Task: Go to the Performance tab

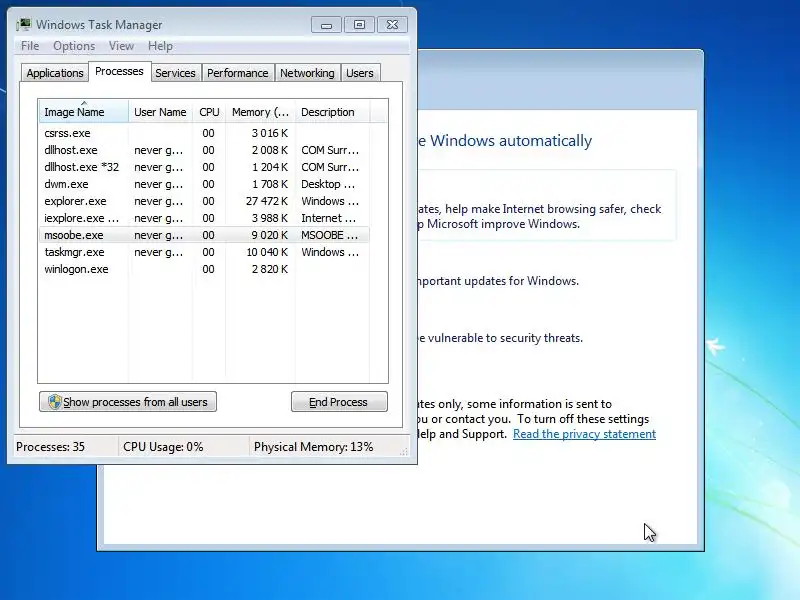Action: (x=238, y=73)
